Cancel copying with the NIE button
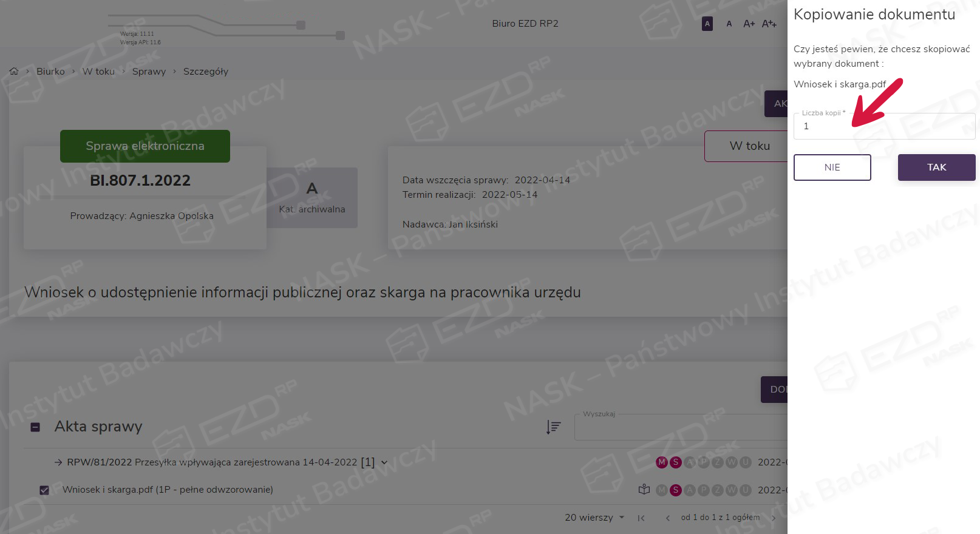980x534 pixels. pyautogui.click(x=832, y=167)
